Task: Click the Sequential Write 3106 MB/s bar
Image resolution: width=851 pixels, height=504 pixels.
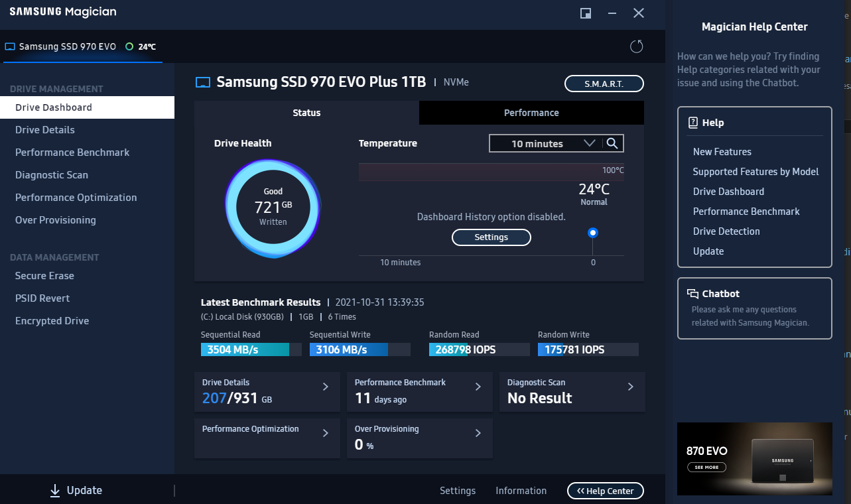Action: [x=360, y=349]
